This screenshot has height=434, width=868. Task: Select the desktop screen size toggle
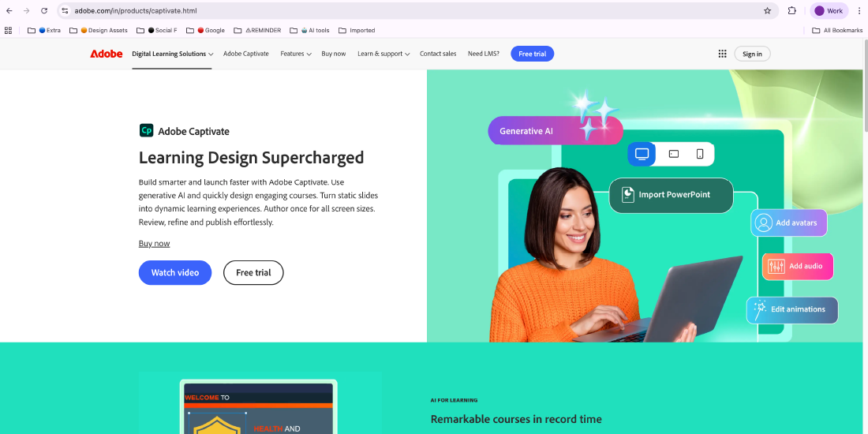tap(642, 154)
